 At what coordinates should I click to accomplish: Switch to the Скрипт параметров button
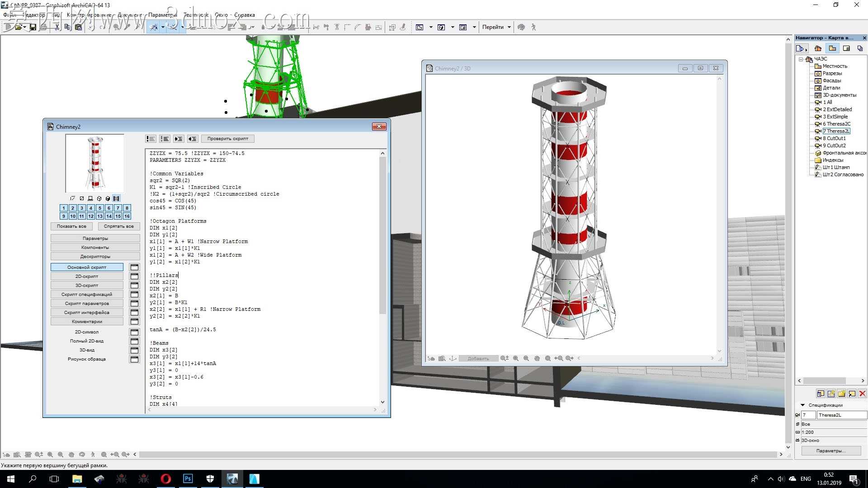tap(87, 303)
